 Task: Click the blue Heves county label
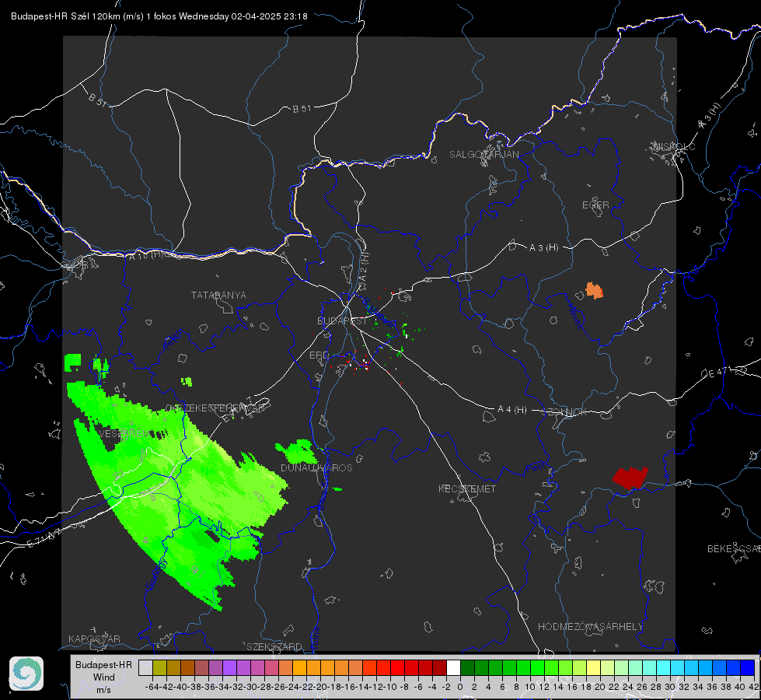pyautogui.click(x=574, y=317)
